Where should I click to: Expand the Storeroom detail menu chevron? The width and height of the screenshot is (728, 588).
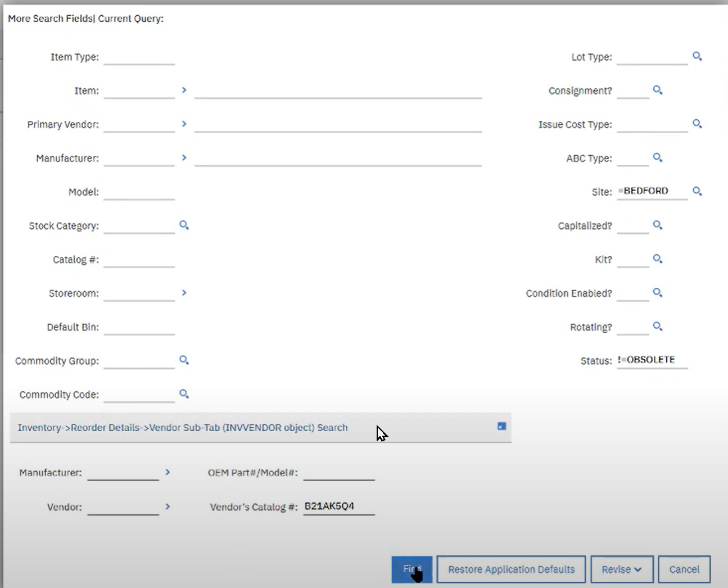(184, 293)
